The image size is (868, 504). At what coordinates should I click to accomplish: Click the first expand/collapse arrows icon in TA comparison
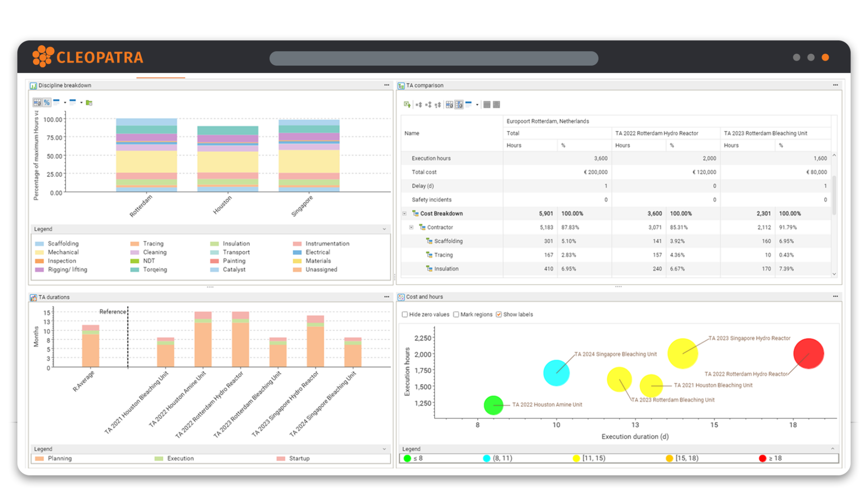pyautogui.click(x=419, y=105)
